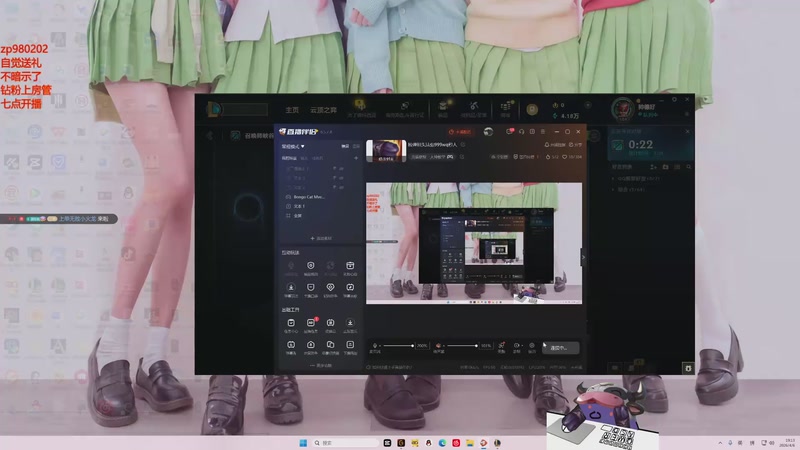
Task: Open the beauty filter icon in bottom bar
Action: (502, 347)
